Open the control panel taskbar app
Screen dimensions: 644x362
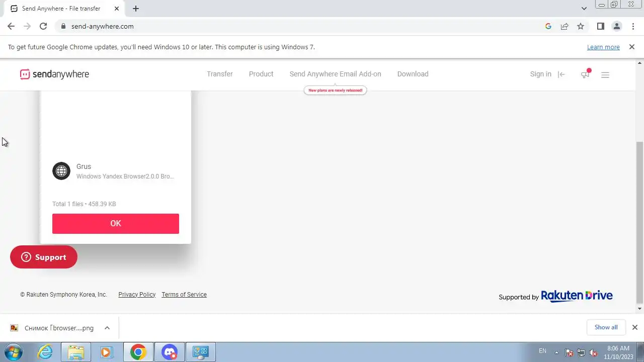tap(201, 352)
